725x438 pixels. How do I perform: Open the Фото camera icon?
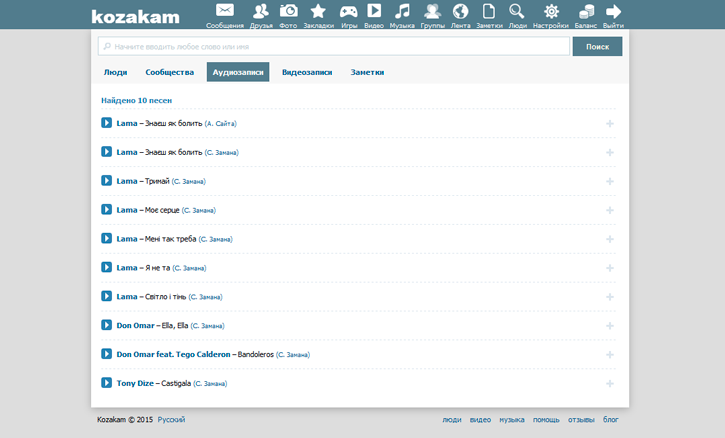(x=288, y=12)
